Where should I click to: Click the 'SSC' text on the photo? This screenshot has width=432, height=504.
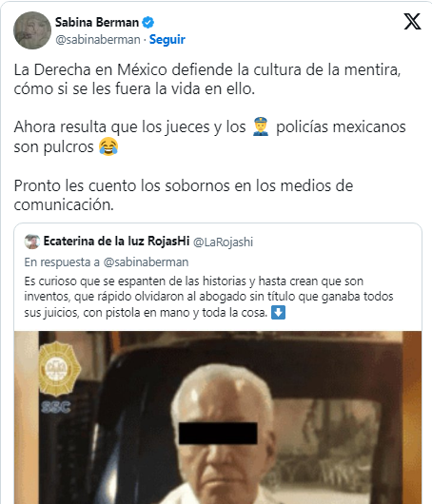tap(56, 407)
